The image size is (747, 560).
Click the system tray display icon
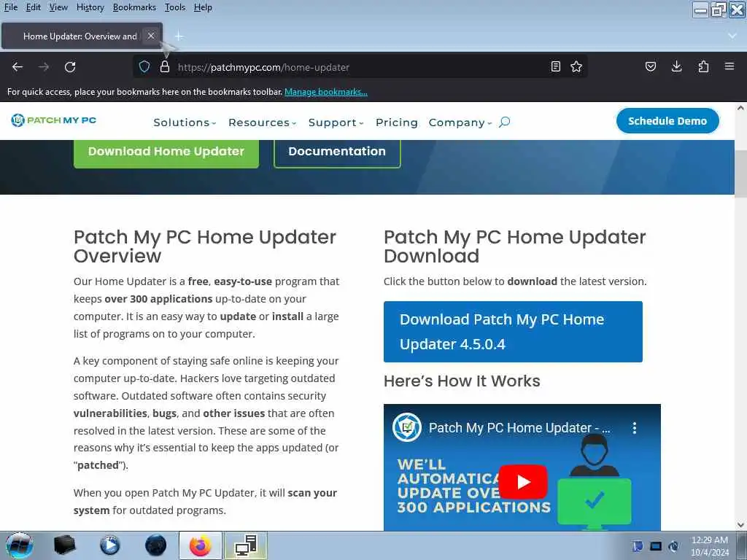pyautogui.click(x=656, y=546)
